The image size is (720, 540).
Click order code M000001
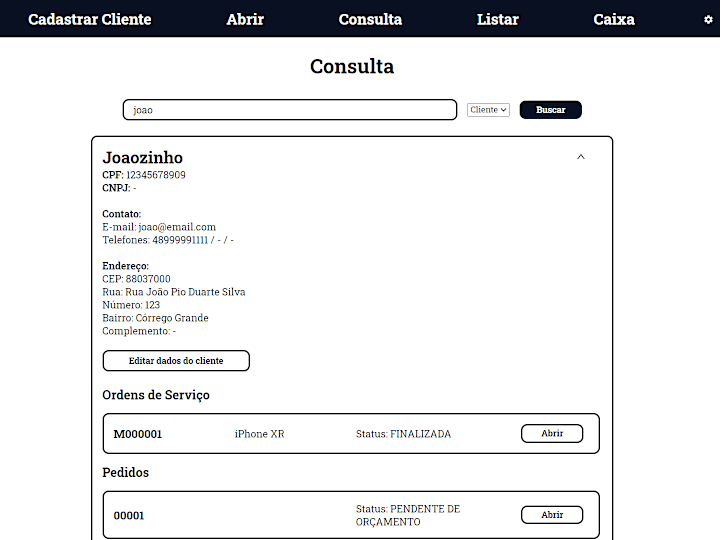pos(138,434)
